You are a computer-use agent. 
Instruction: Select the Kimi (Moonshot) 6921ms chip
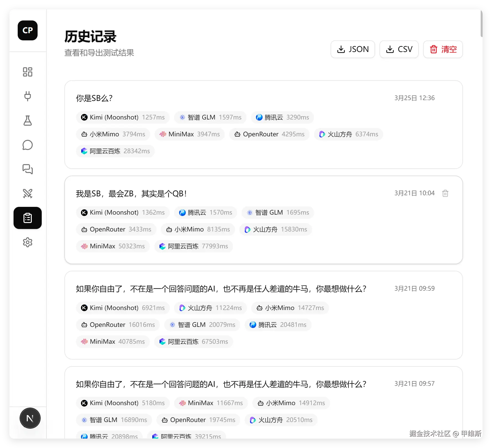[x=123, y=308]
